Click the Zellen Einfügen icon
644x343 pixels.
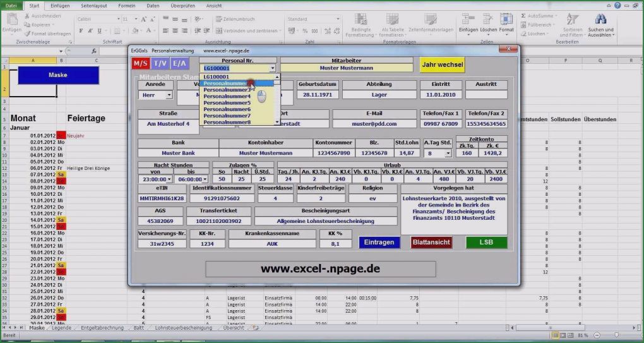468,20
